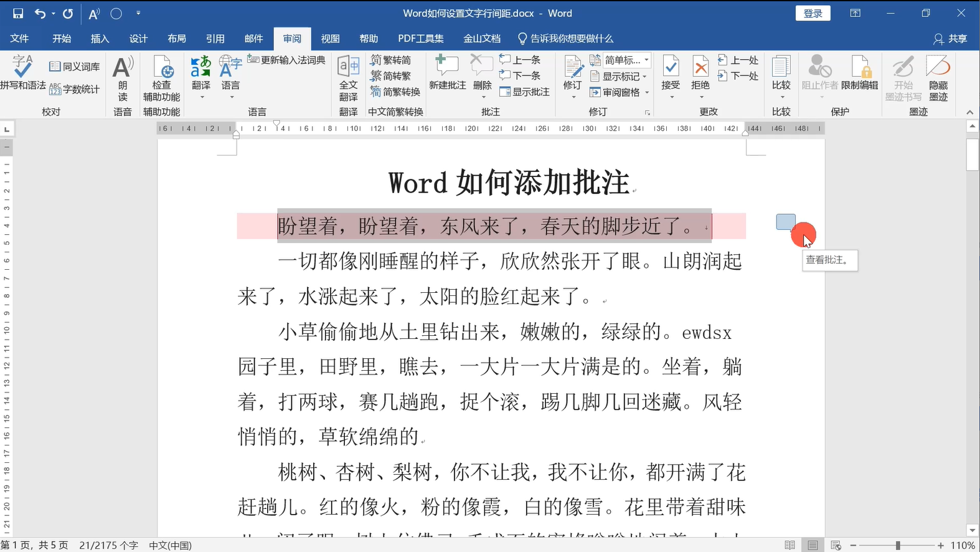This screenshot has height=552, width=980.
Task: Switch to the Home (开始) tab
Action: pos(62,39)
